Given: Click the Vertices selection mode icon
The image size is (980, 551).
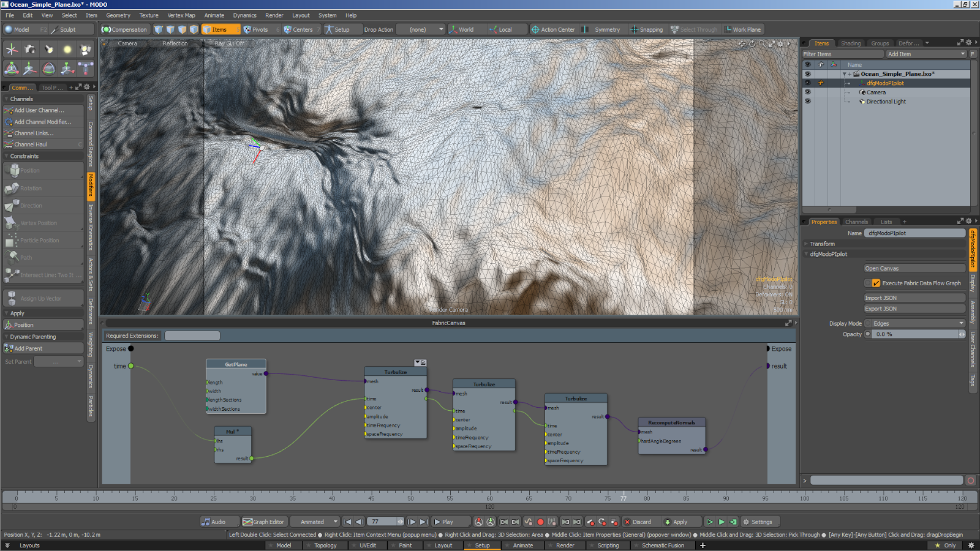Looking at the screenshot, I should click(159, 29).
